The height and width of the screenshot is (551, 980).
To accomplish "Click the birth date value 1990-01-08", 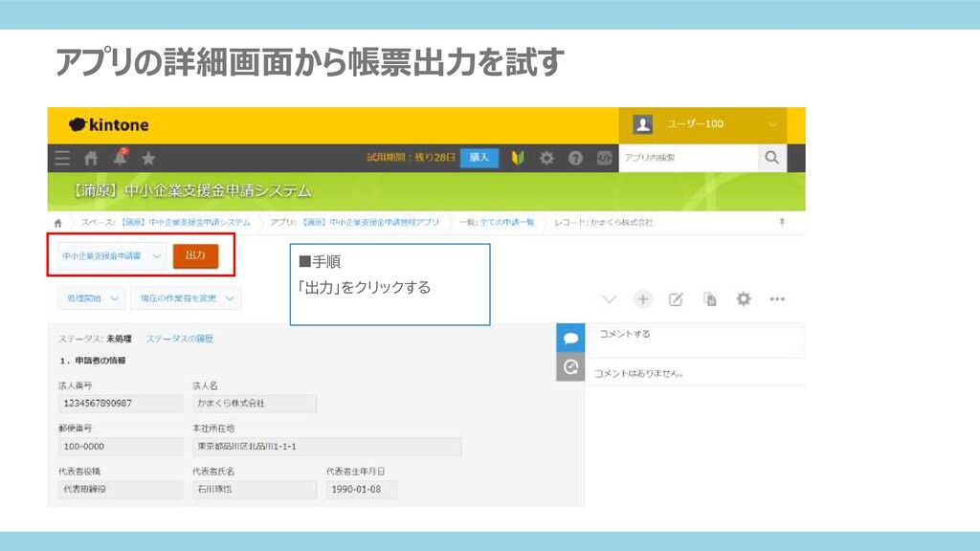I will tap(361, 489).
